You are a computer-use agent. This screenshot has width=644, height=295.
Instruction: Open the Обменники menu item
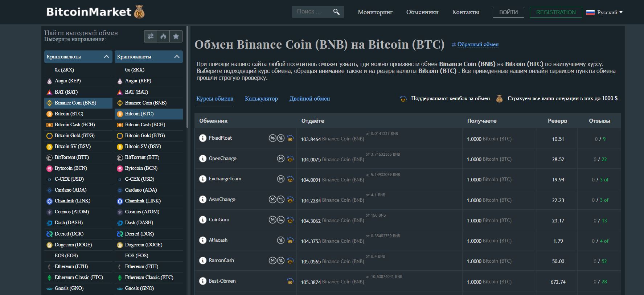coord(422,12)
